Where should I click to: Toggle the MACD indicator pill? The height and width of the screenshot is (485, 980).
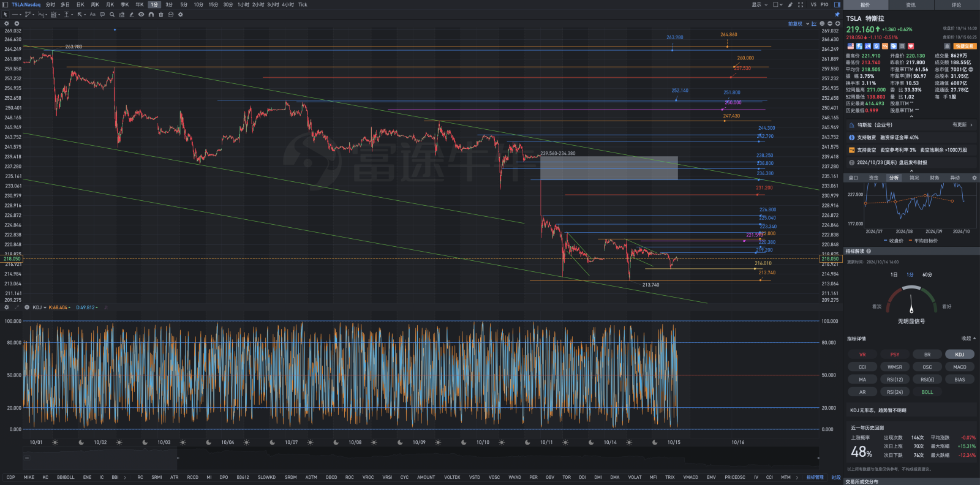tap(960, 367)
